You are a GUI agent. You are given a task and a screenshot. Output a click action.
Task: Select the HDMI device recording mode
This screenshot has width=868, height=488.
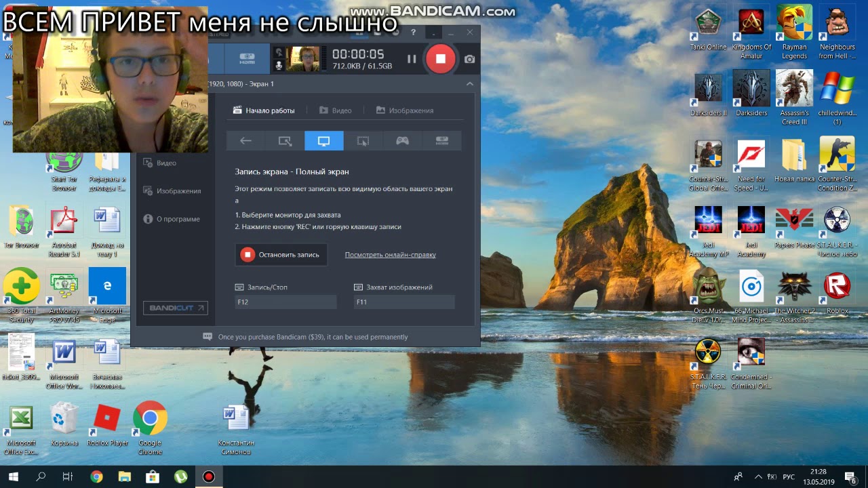coord(442,141)
